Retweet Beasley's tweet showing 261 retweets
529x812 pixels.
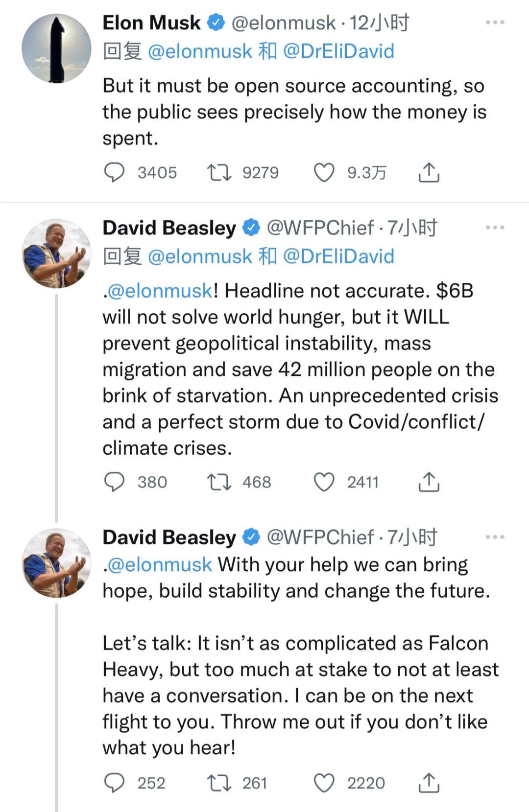(219, 783)
